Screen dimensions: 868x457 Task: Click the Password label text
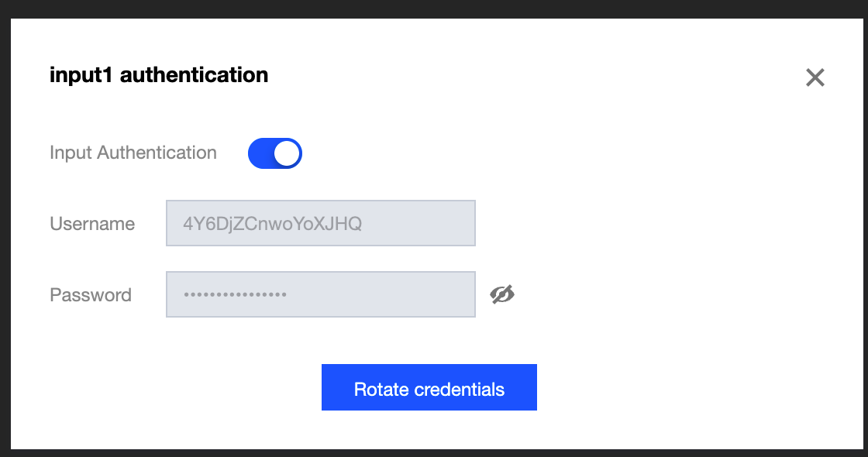click(91, 295)
